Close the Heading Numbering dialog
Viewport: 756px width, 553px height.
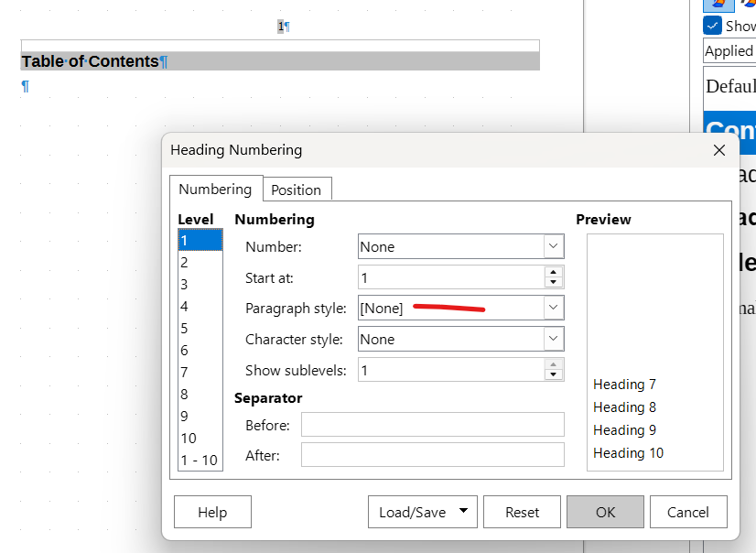pos(719,150)
